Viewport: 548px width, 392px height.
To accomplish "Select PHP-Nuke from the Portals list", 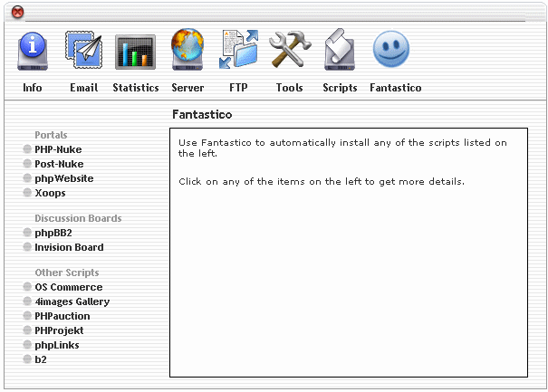I will click(x=58, y=149).
